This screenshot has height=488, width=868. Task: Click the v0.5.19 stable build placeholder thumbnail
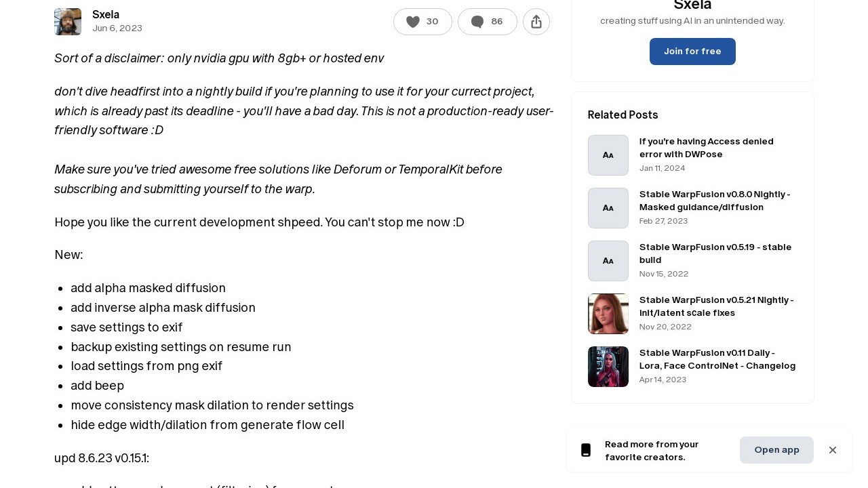pyautogui.click(x=608, y=261)
